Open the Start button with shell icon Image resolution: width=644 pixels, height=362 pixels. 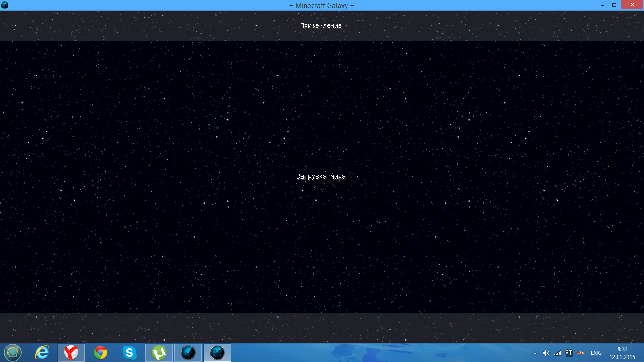coord(13,353)
